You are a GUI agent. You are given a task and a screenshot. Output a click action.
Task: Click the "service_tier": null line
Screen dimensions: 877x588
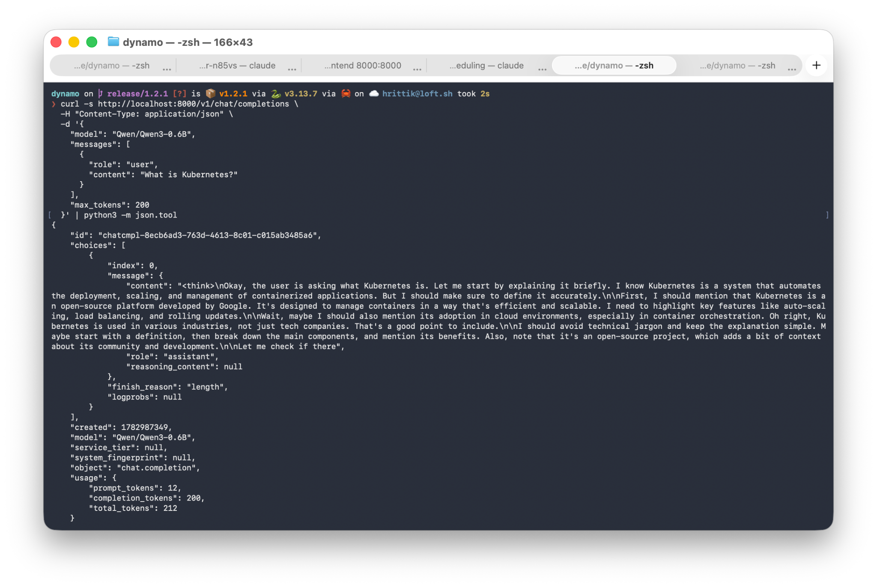(119, 448)
